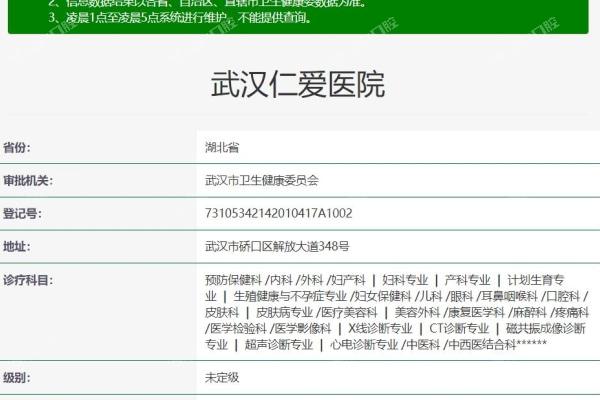Select 武汉市卫生健康委员会 value

pyautogui.click(x=262, y=180)
